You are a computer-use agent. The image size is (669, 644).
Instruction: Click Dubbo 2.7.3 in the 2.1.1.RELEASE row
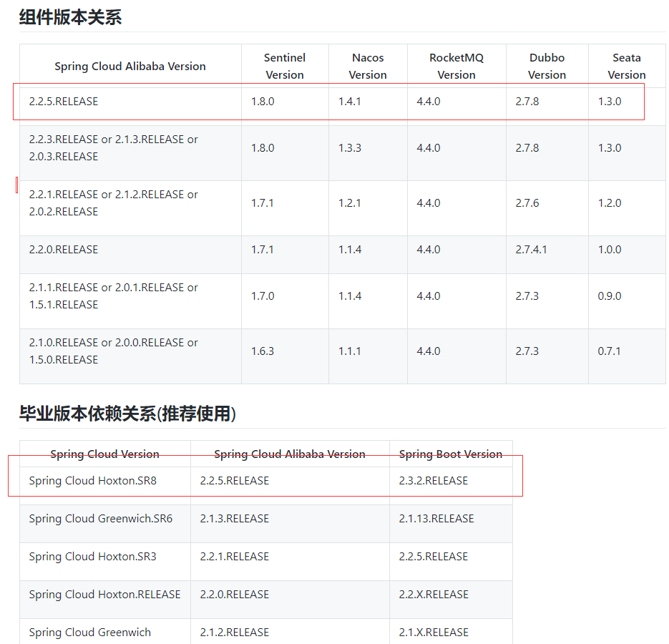527,296
